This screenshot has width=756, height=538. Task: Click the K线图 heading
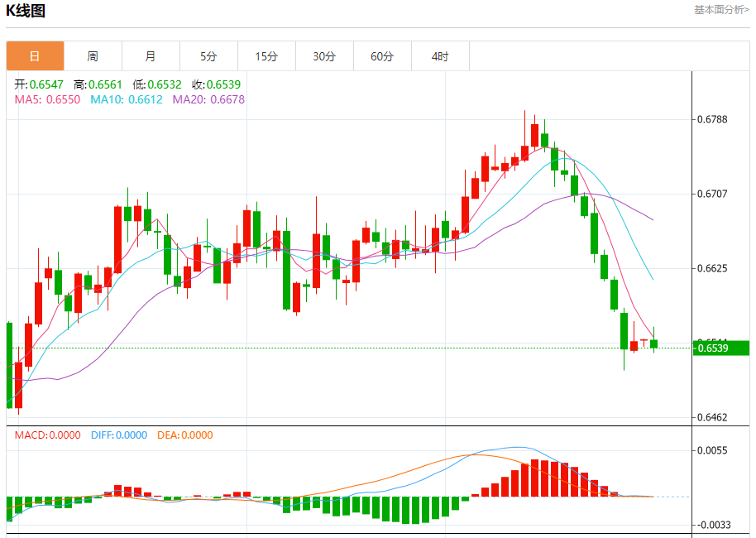26,11
